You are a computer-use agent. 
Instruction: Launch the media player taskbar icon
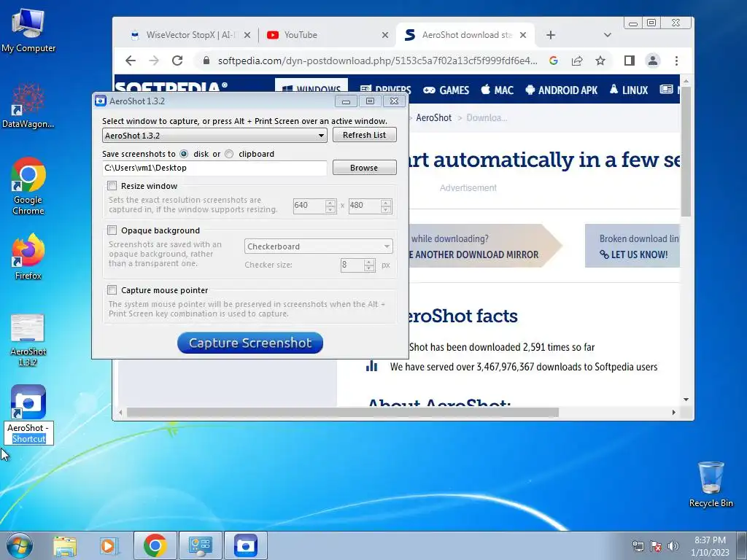(x=109, y=545)
